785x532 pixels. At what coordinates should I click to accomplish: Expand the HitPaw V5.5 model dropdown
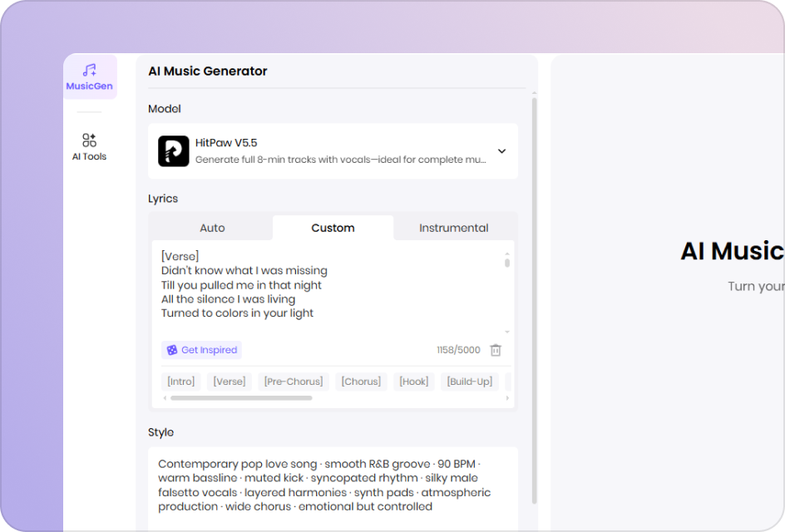point(501,151)
